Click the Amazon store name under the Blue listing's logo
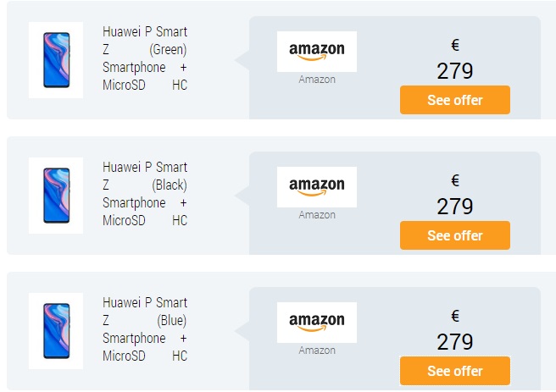Viewport: 556px width, 392px height. (317, 351)
